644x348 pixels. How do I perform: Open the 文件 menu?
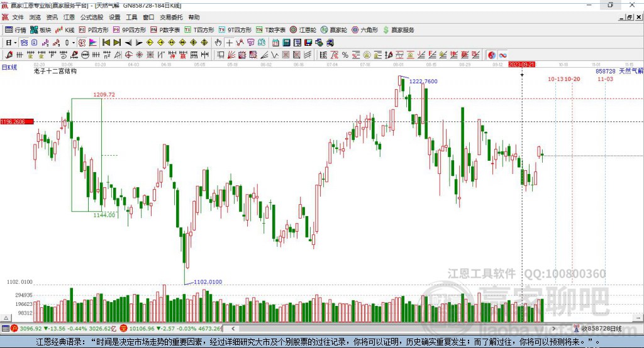click(18, 17)
